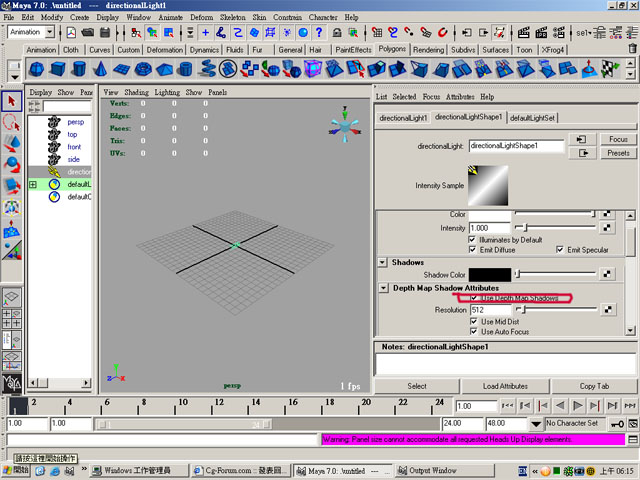
Task: Open the character set dropdown arrow
Action: (536, 424)
